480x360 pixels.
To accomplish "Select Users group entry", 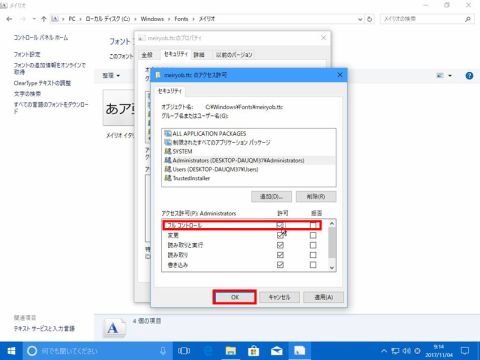I will tap(249, 169).
